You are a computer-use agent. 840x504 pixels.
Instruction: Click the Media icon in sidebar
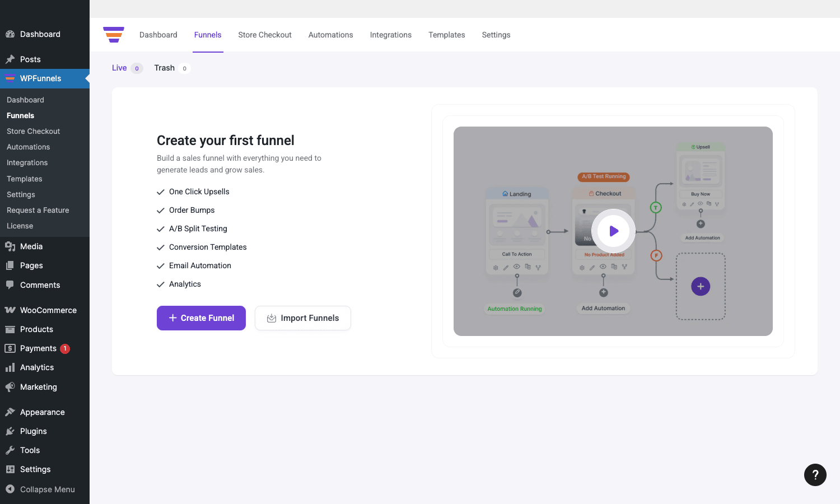coord(10,246)
